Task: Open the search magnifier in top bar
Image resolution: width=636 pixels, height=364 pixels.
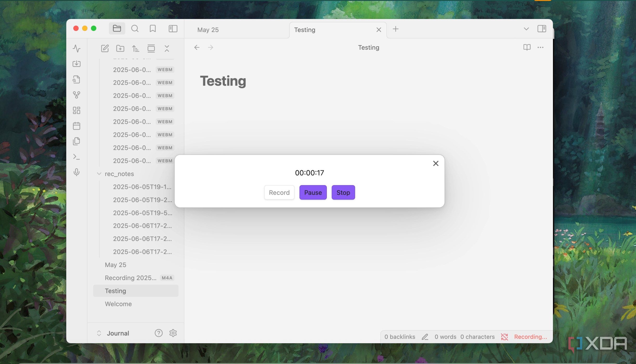Action: [135, 28]
